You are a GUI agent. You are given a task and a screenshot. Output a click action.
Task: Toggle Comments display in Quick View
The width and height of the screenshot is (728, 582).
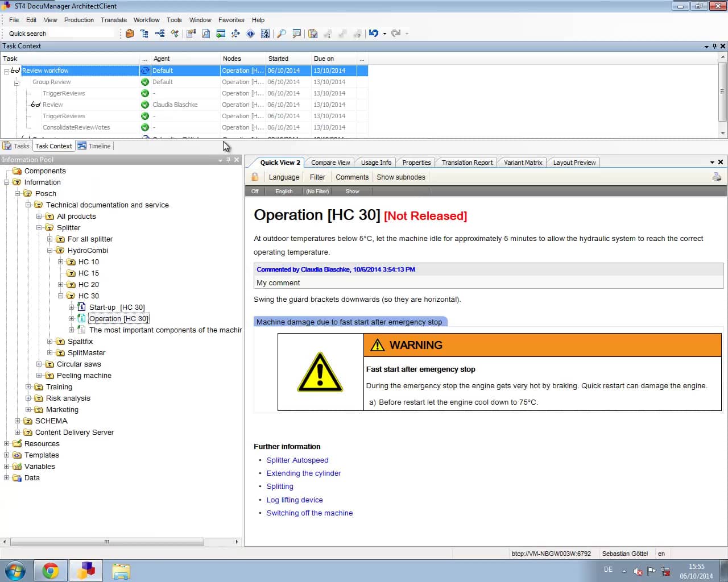[351, 177]
